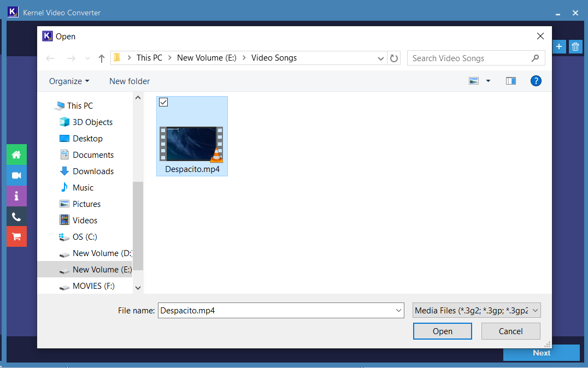Select 3D Objects in navigation pane
The height and width of the screenshot is (368, 588).
point(92,122)
